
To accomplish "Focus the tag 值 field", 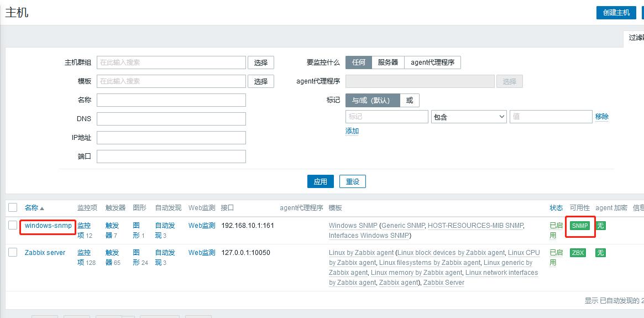I will click(551, 117).
